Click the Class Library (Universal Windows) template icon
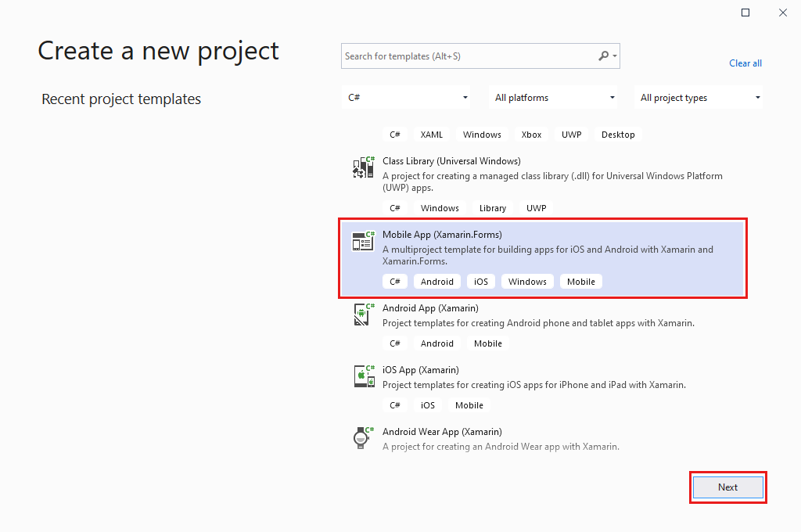Screen dimensions: 801x532 click(364, 167)
